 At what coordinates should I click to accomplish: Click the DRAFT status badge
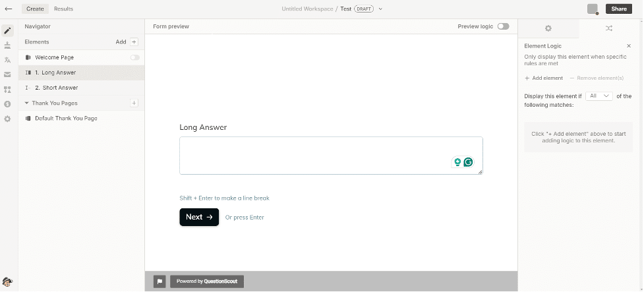point(363,9)
